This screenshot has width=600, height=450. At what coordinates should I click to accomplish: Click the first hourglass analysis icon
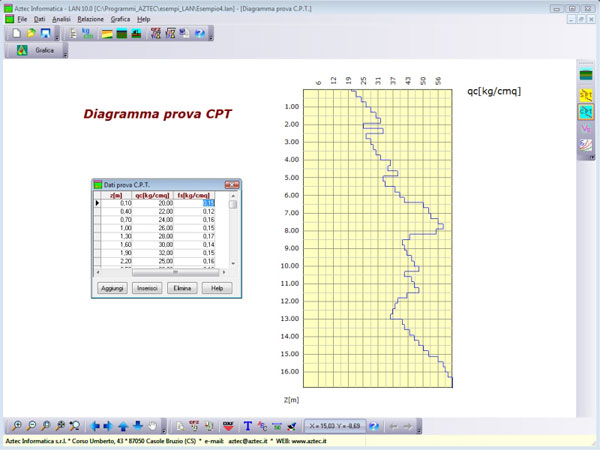pos(155,34)
